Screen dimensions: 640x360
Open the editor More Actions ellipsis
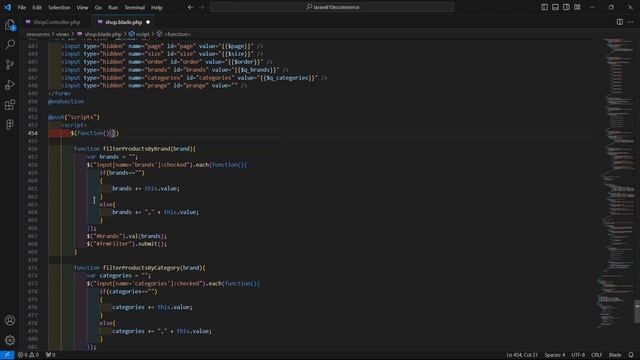(631, 22)
